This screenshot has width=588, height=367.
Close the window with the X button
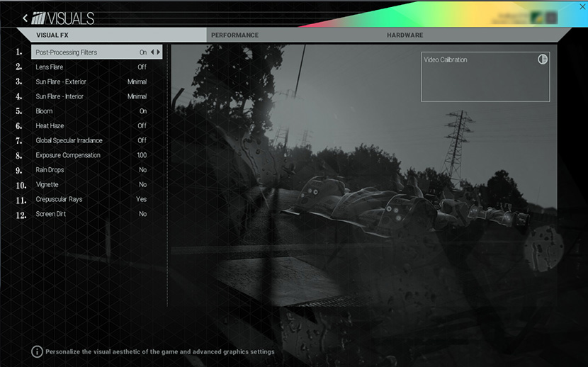click(582, 6)
